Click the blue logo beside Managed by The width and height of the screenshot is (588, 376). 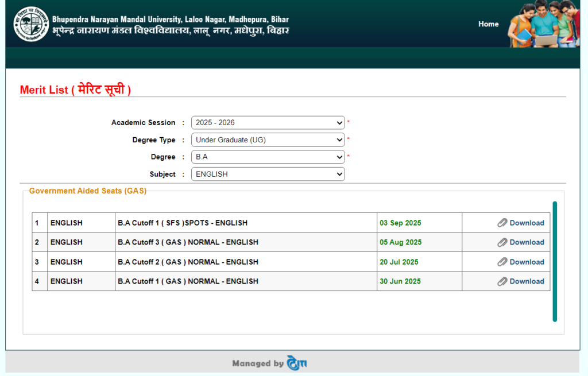coord(297,363)
